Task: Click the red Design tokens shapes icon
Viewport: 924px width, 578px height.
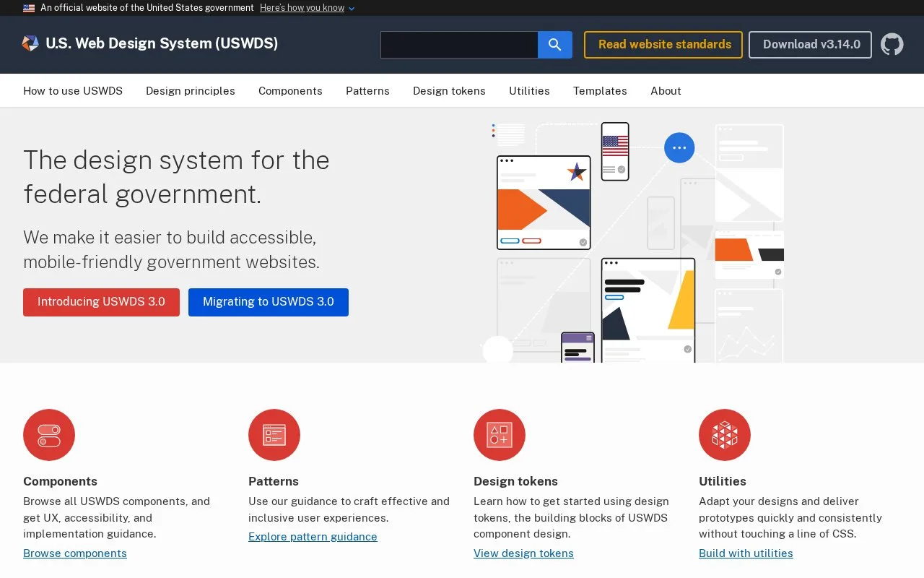Action: [500, 435]
